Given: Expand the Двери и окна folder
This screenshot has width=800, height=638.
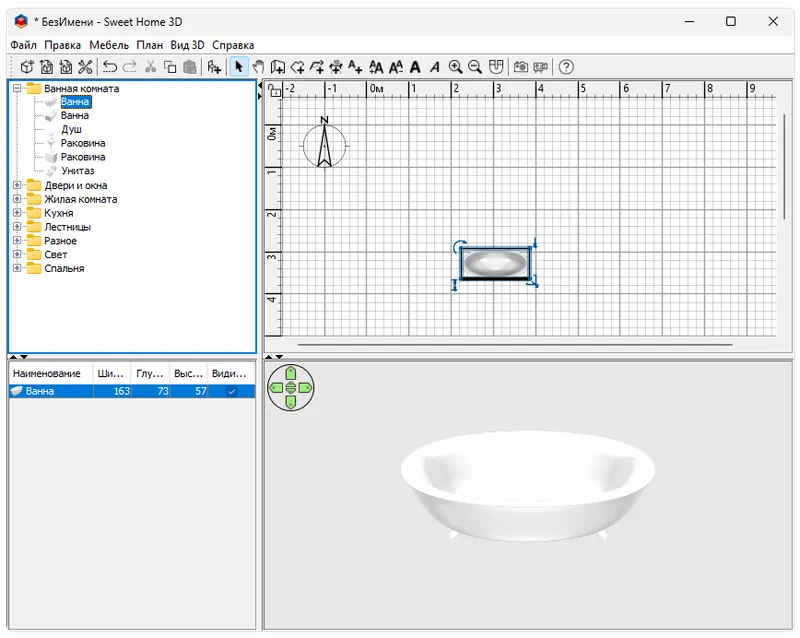Looking at the screenshot, I should [17, 185].
